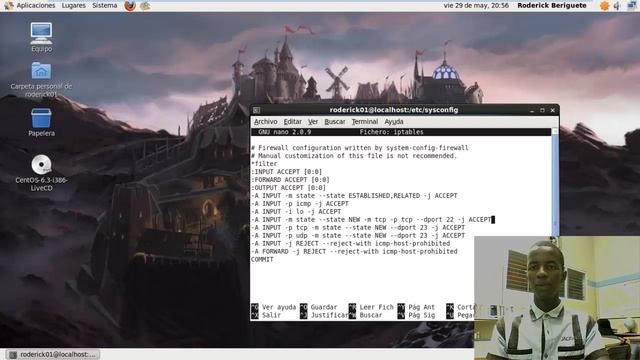This screenshot has height=360, width=640.
Task: Open the Papelera trash icon
Action: click(41, 118)
